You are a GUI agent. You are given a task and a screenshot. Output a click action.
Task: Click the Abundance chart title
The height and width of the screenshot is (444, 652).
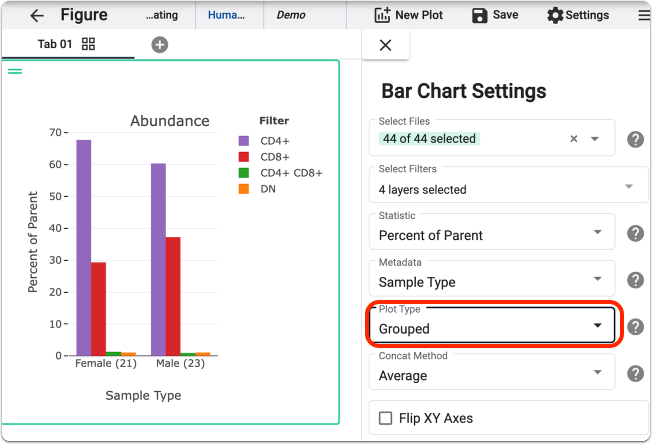tap(170, 121)
